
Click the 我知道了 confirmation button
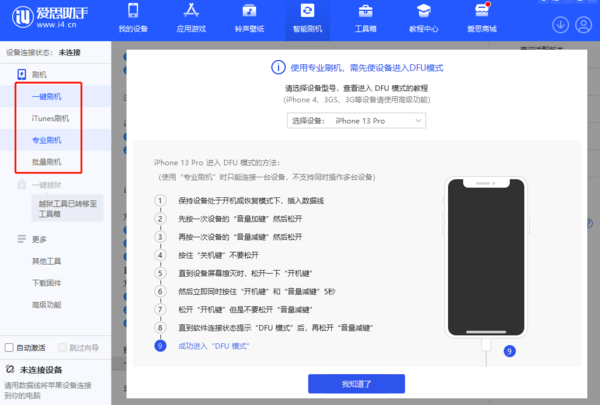tap(356, 384)
